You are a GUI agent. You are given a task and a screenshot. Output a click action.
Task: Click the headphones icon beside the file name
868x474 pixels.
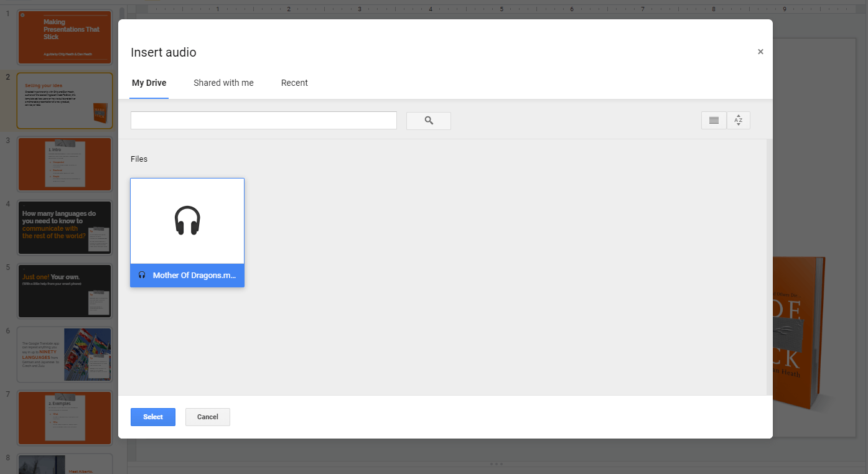click(141, 275)
